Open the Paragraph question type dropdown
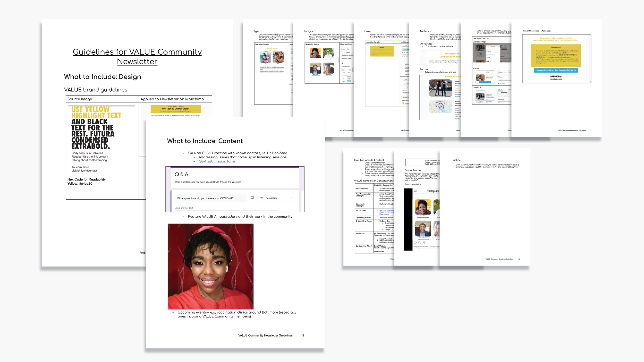The height and width of the screenshot is (362, 644). tap(276, 198)
